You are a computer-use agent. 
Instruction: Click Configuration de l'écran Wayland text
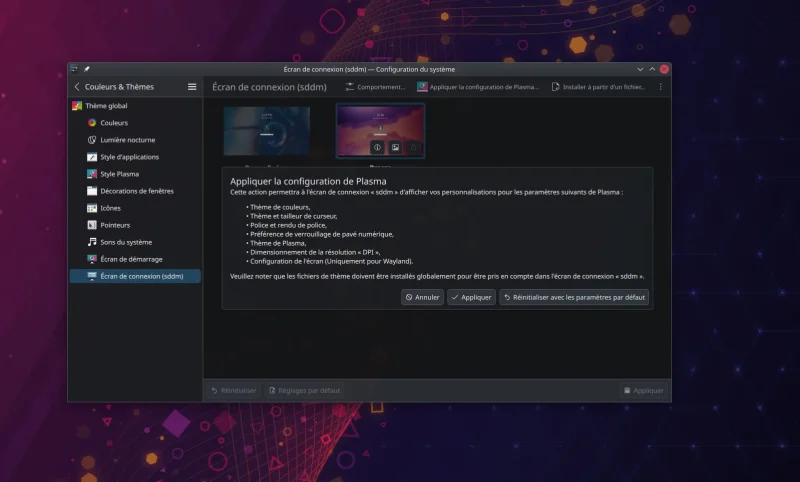coord(332,261)
